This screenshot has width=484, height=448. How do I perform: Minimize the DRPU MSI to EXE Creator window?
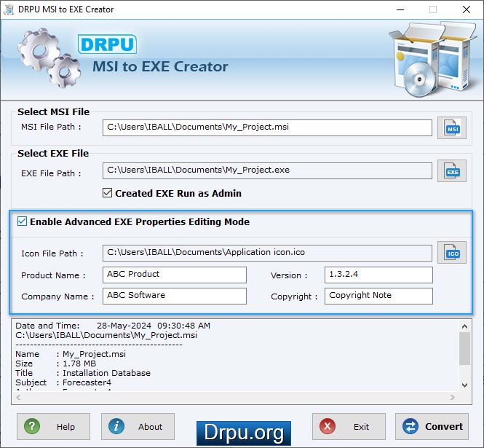400,9
